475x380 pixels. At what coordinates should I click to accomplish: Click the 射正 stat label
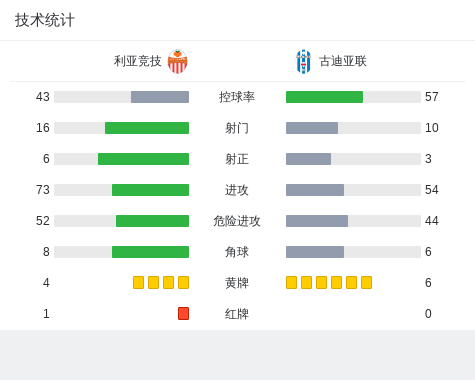point(237,159)
